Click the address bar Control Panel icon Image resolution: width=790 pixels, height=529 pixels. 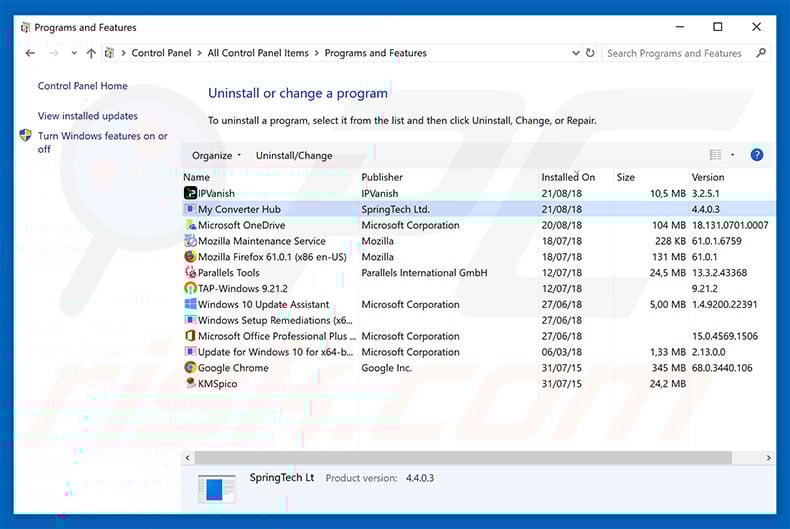109,53
